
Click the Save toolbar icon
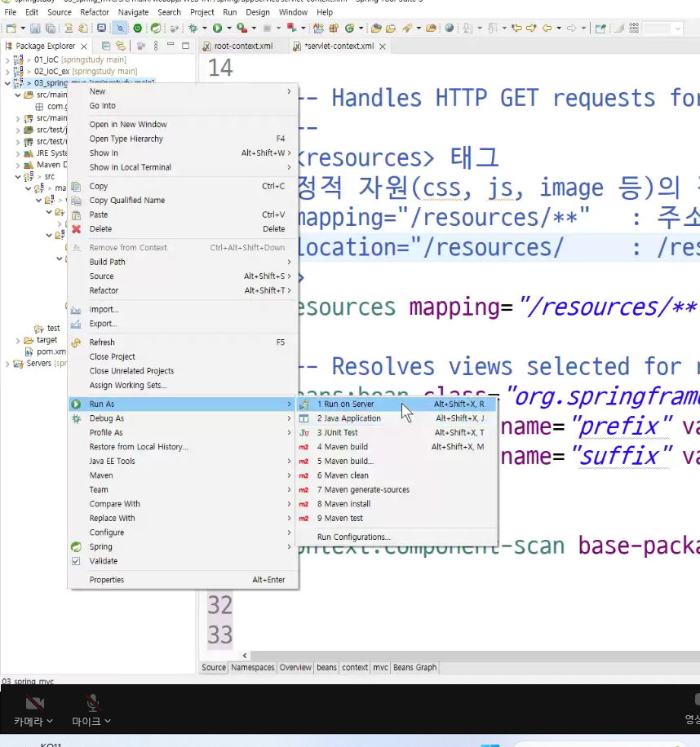coord(35,28)
